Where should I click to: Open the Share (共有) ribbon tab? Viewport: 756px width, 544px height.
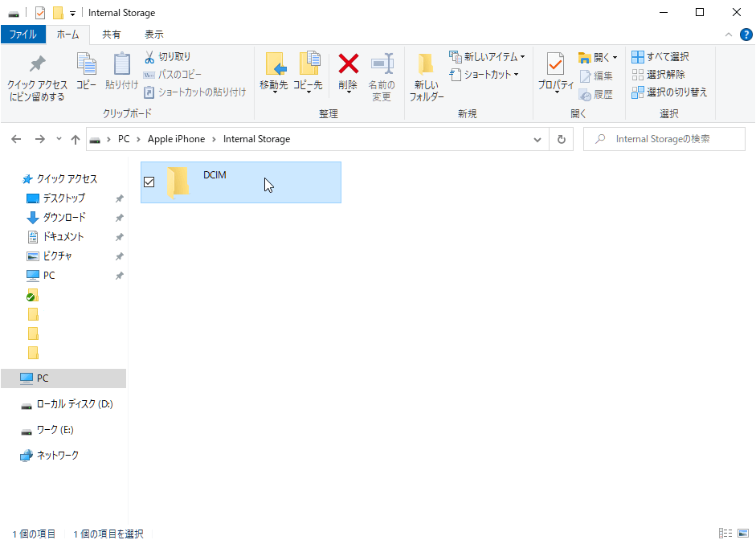(112, 35)
